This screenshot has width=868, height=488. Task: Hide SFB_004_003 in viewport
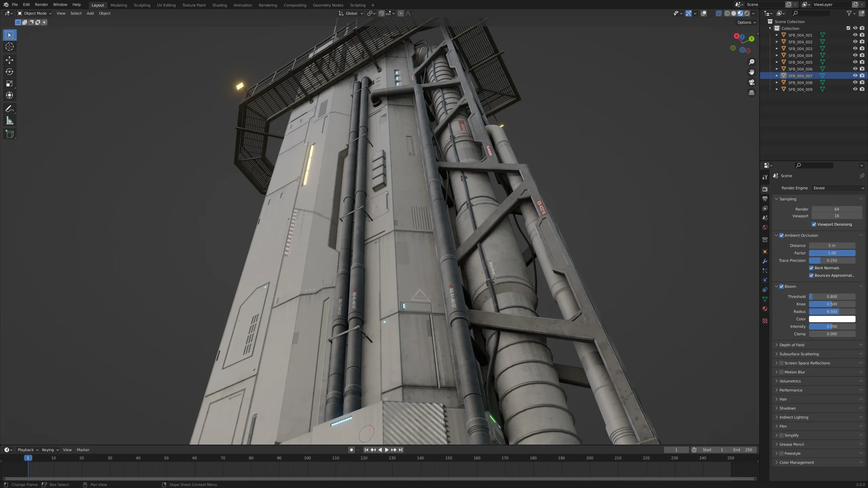coord(855,48)
